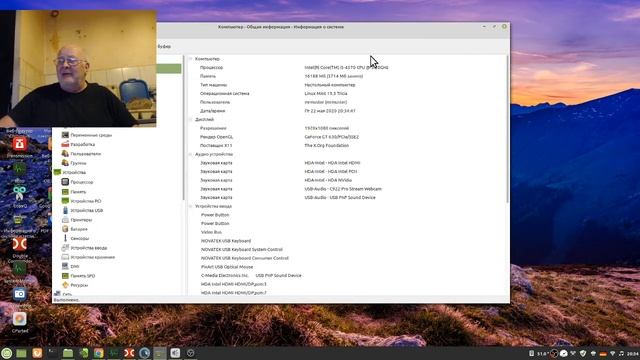Select the sound card row HDA Intel HDMI
Screen dimensions: 640x360
(x=347, y=163)
